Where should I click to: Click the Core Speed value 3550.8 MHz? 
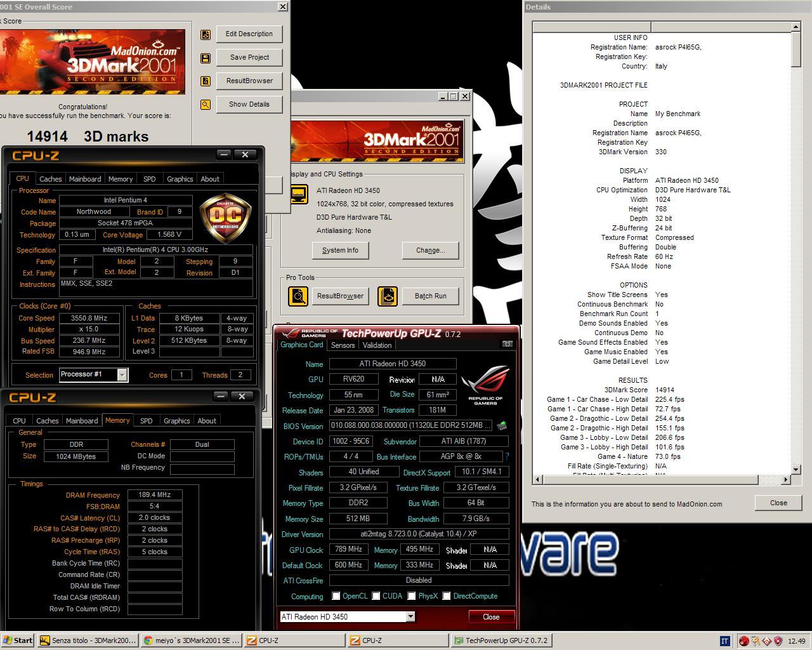pyautogui.click(x=89, y=318)
